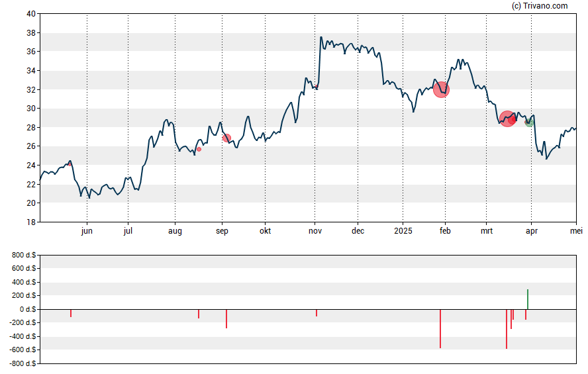Screen dimensions: 588x374
Task: Click the price axis value 20
Action: [31, 203]
